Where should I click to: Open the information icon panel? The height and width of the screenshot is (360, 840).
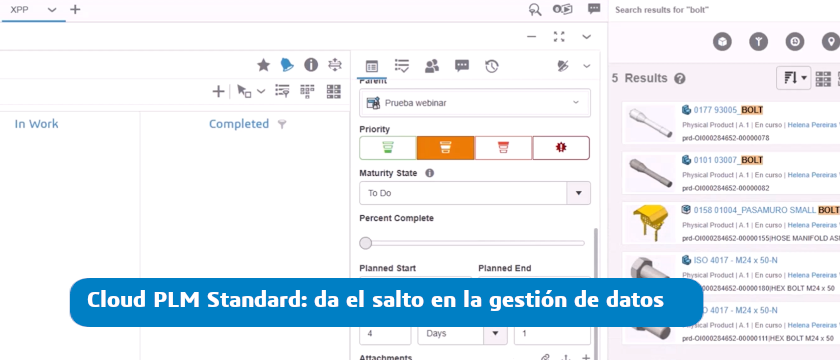311,65
